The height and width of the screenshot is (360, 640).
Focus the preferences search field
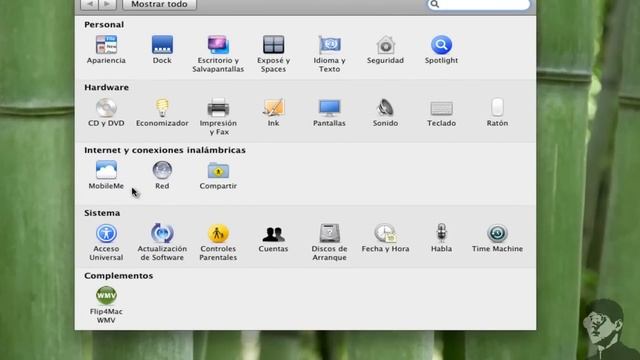478,4
